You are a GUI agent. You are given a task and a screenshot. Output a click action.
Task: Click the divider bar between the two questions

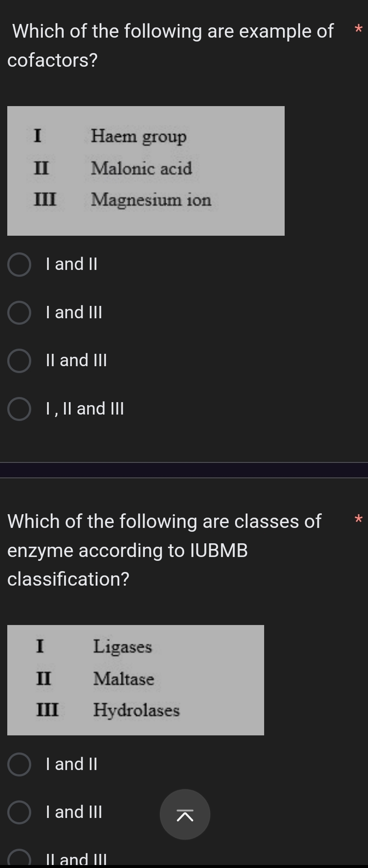pos(184,469)
